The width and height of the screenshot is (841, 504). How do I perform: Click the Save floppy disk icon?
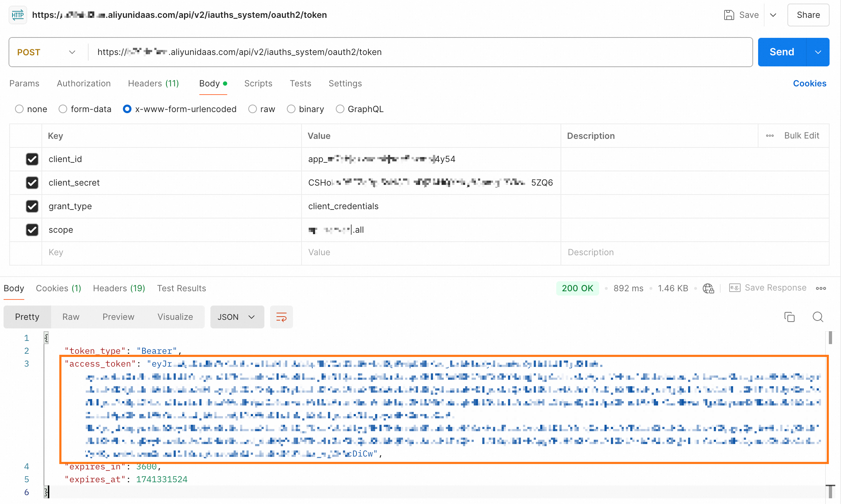point(729,15)
